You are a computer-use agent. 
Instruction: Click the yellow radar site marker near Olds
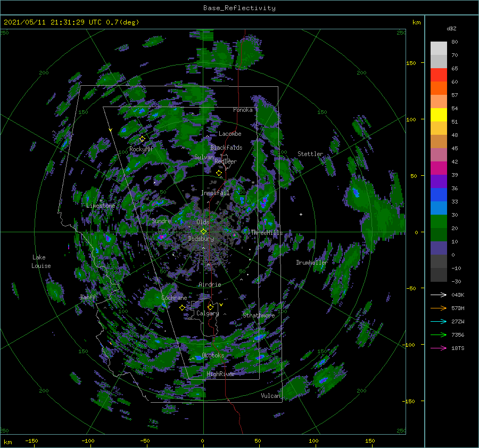coord(203,232)
